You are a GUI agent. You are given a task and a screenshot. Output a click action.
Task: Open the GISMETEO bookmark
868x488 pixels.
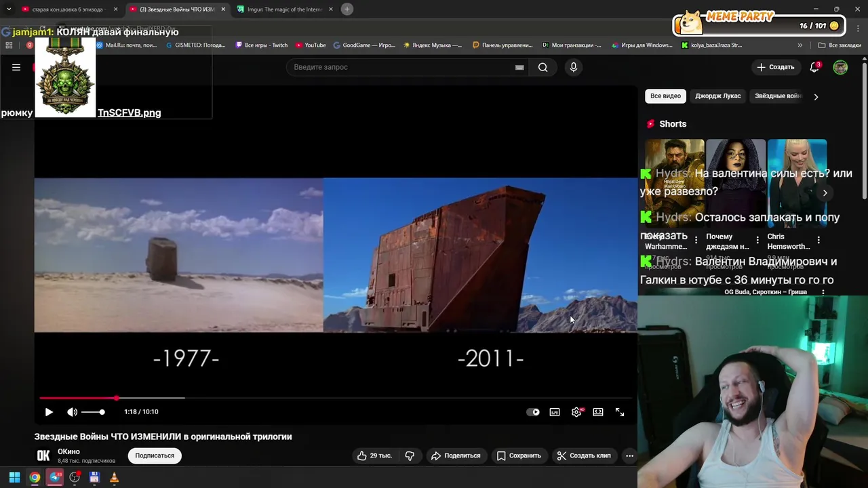tap(195, 45)
